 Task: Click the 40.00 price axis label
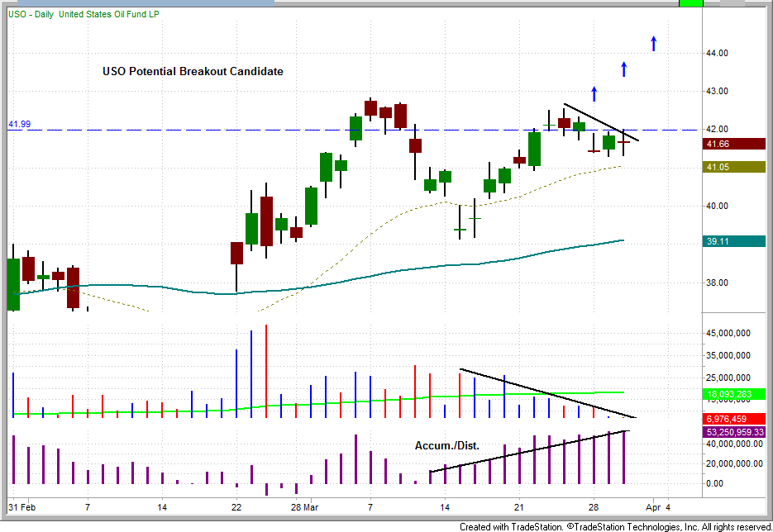[x=718, y=206]
